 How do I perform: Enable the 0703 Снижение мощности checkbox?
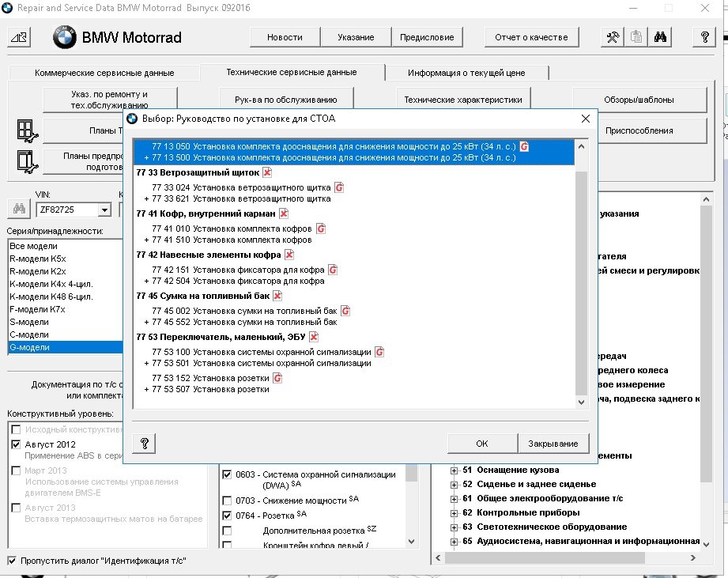click(228, 501)
